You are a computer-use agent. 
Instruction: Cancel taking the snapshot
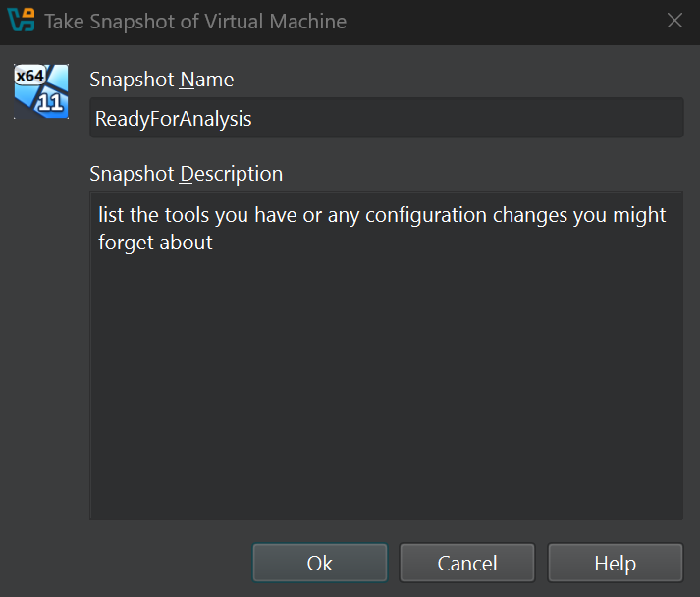pyautogui.click(x=467, y=563)
